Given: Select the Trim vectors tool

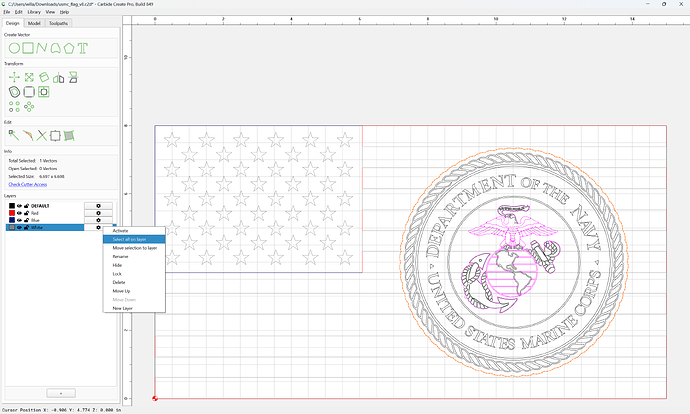Looking at the screenshot, I should coord(28,136).
